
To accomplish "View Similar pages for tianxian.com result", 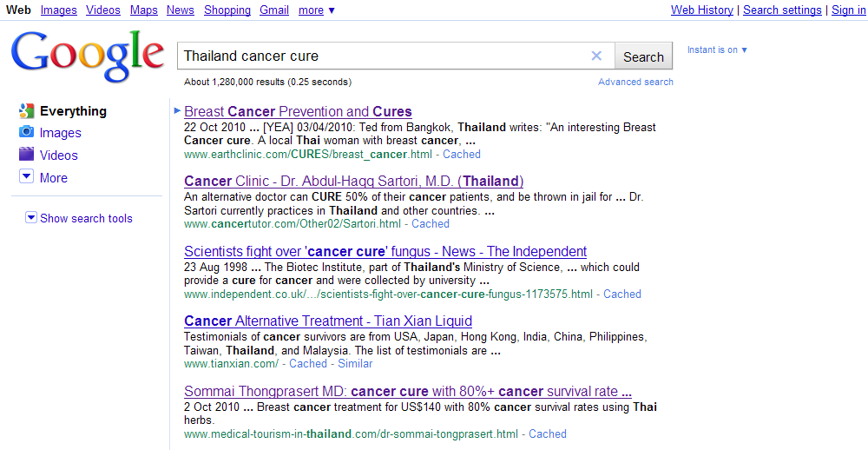I will (x=355, y=363).
